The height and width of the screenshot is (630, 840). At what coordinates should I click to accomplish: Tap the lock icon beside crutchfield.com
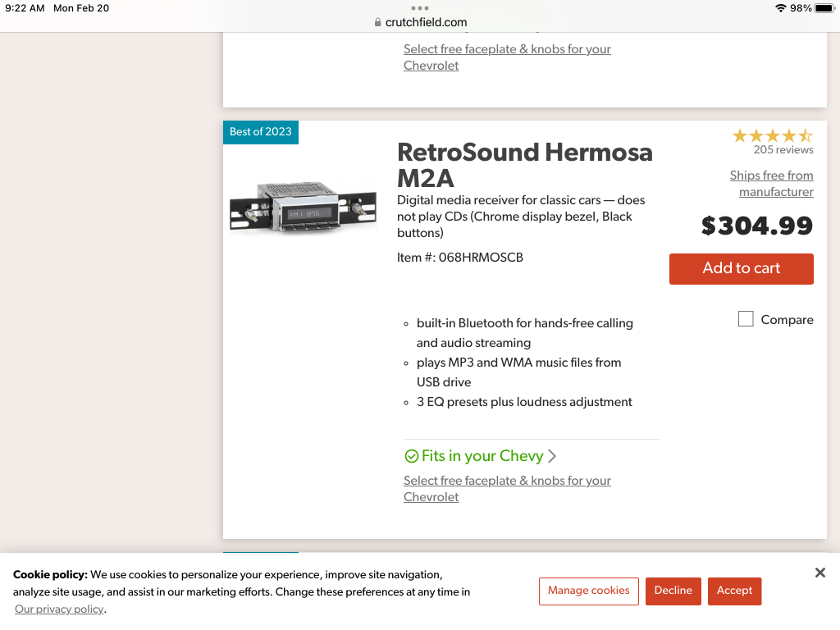(377, 22)
